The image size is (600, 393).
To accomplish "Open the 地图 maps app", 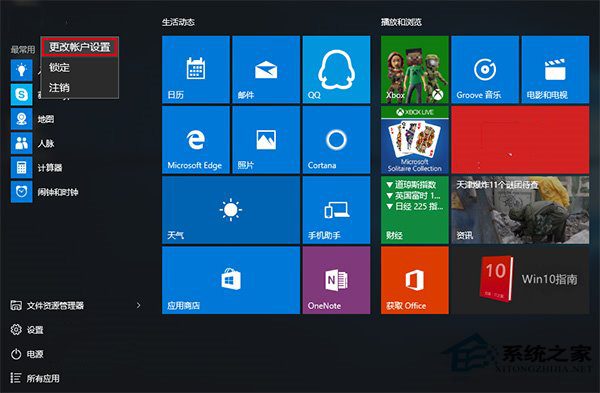I will [x=33, y=119].
